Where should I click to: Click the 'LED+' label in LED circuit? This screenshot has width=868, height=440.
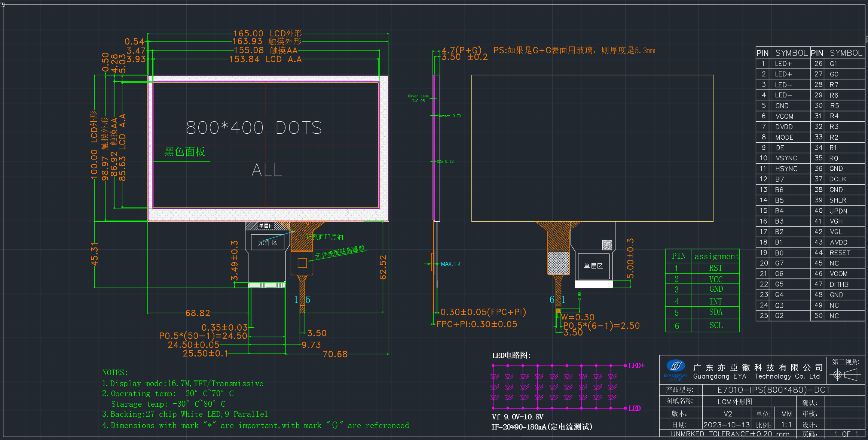[x=636, y=366]
